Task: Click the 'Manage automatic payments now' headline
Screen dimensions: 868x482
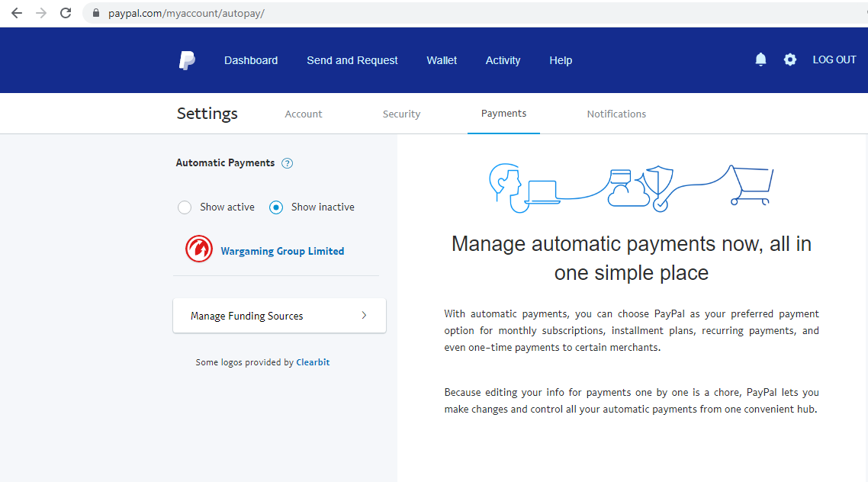Action: click(x=631, y=258)
